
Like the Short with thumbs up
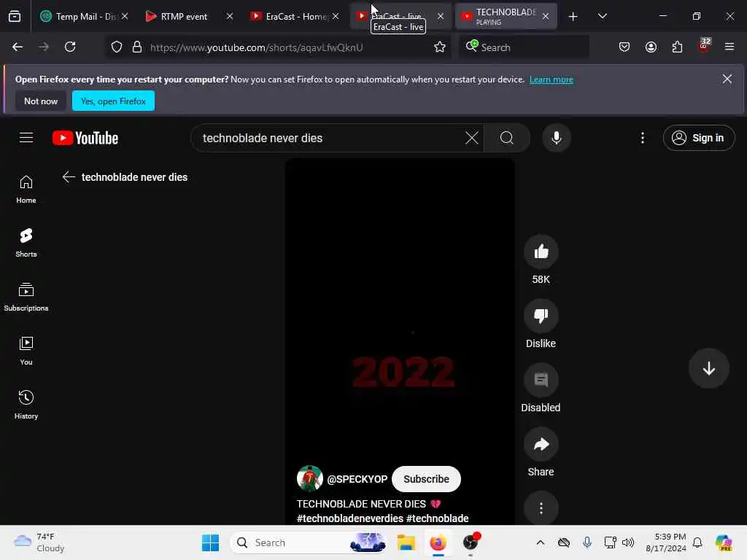coord(541,252)
